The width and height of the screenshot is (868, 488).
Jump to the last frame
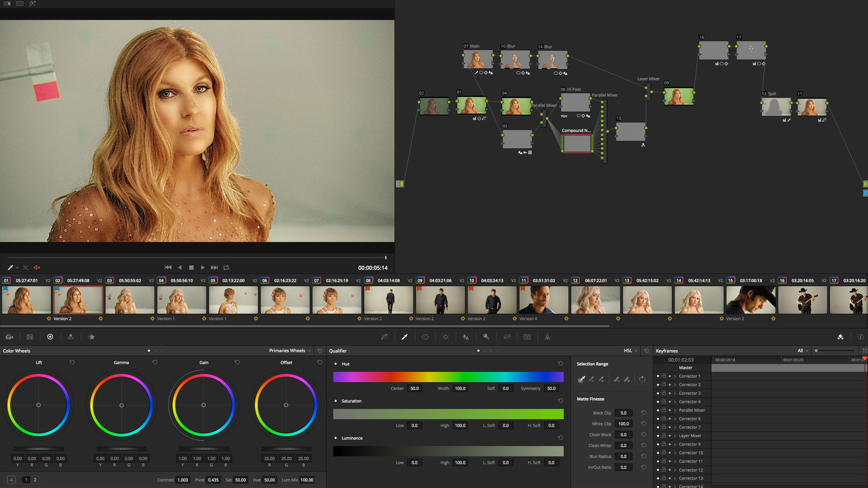(214, 267)
